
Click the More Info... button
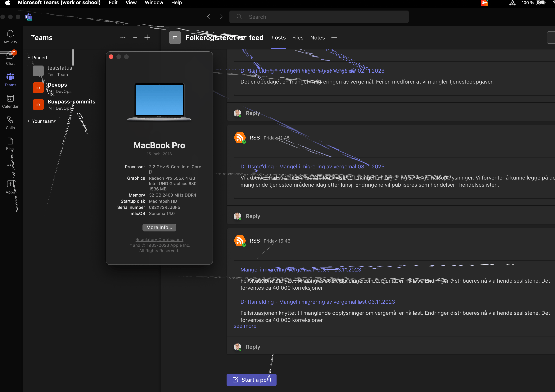(159, 227)
